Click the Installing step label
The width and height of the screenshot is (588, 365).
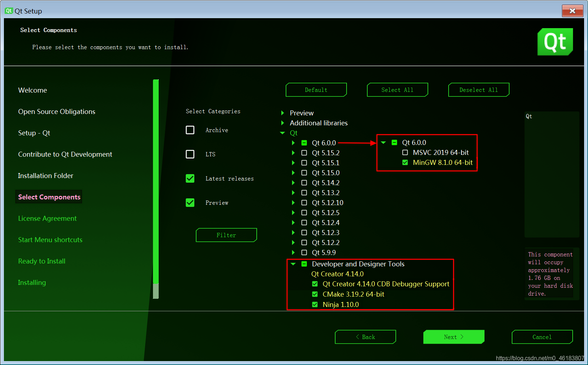[x=32, y=282]
